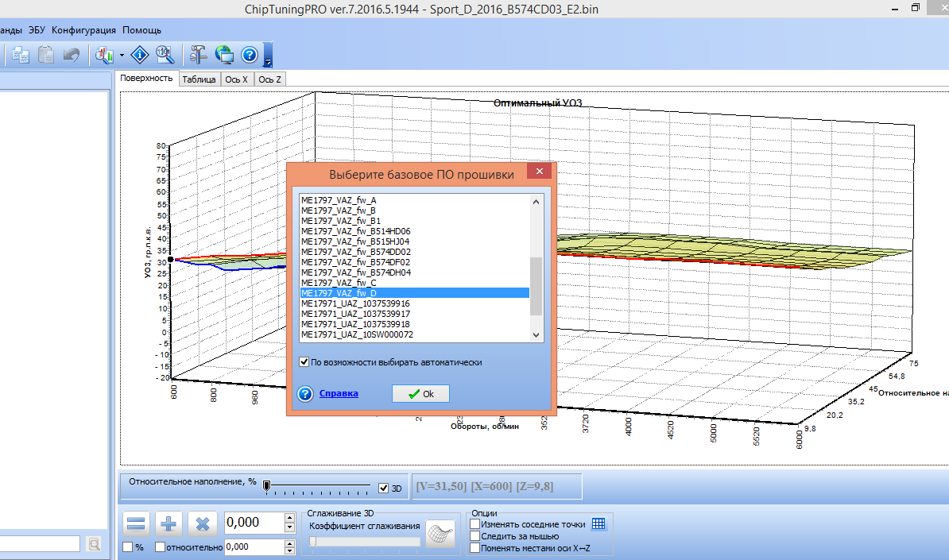Click the paste clipboard toolbar icon
This screenshot has height=560, width=949.
[46, 55]
